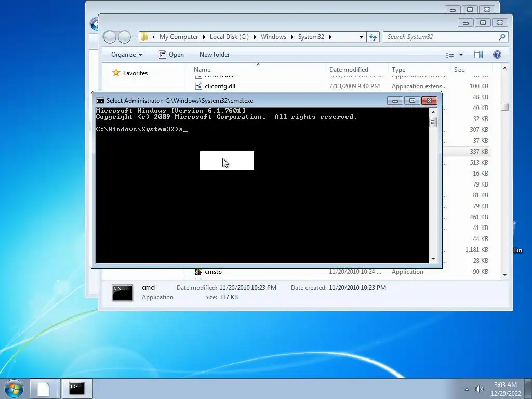Screen dimensions: 532x399
Task: Click the Back navigation button in Explorer
Action: click(x=110, y=37)
